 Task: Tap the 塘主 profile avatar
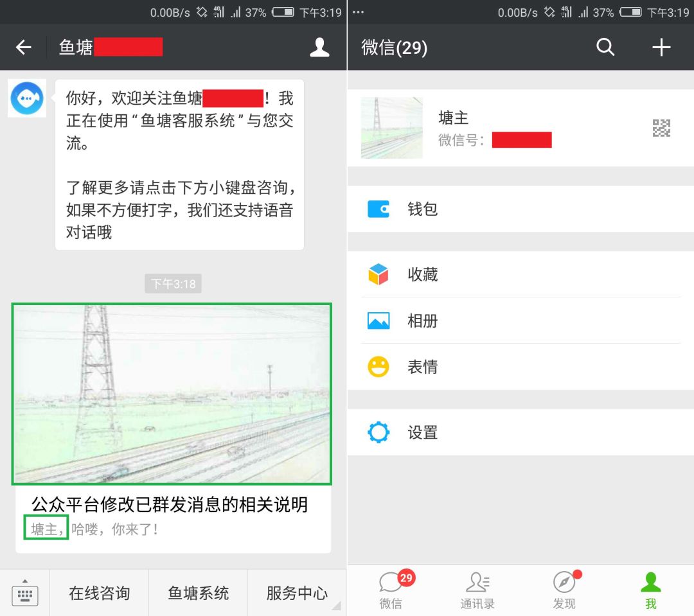392,128
